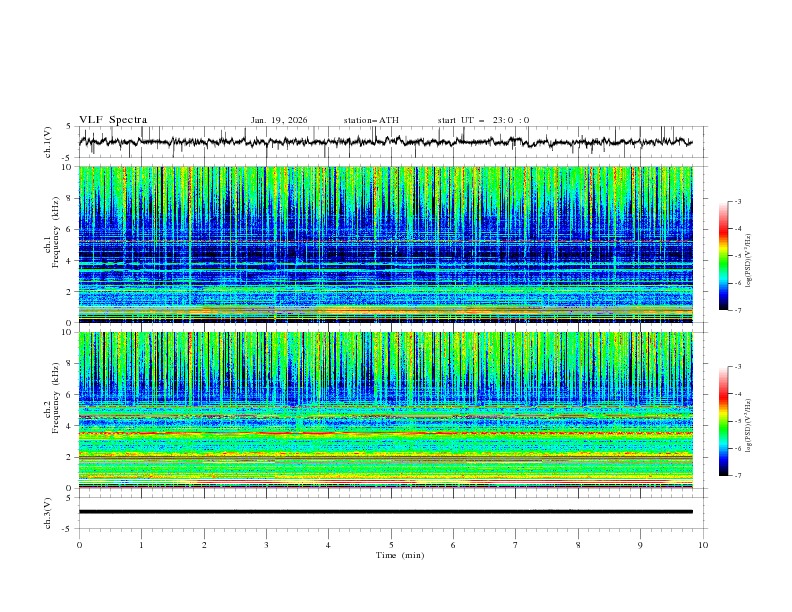Click the ch.1 spectrogram panel

[386, 244]
